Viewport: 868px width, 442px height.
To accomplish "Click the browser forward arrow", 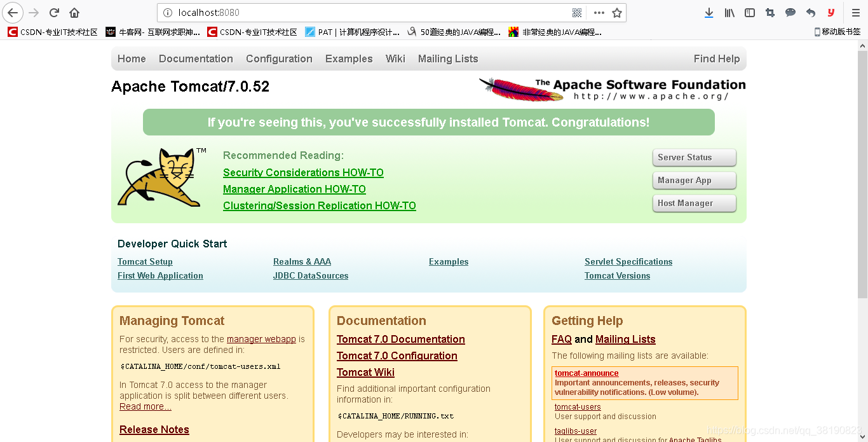I will point(34,13).
